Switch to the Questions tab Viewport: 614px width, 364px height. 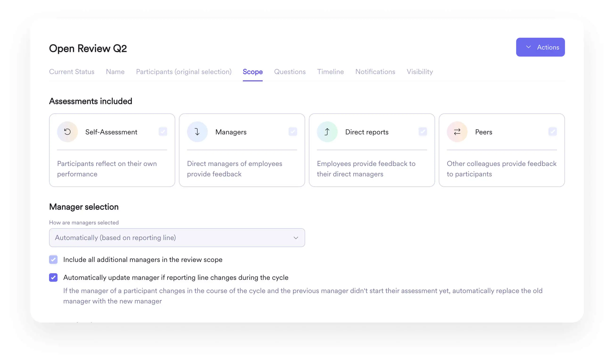point(290,72)
